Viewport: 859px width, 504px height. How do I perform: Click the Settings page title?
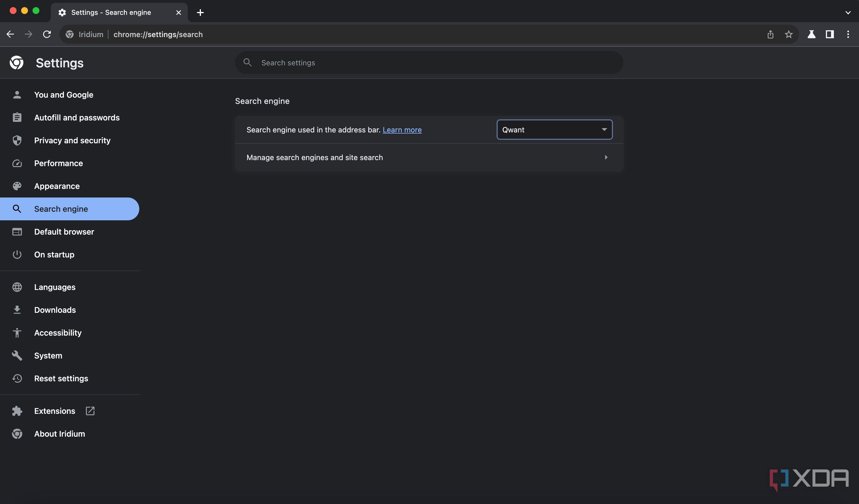pyautogui.click(x=60, y=63)
